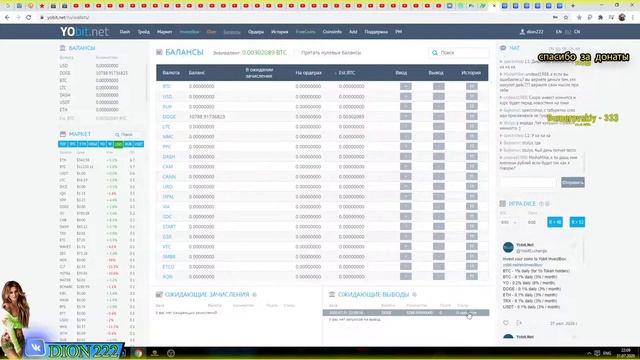
Task: Click the search magnifier icon in Балансы
Action: 435,53
